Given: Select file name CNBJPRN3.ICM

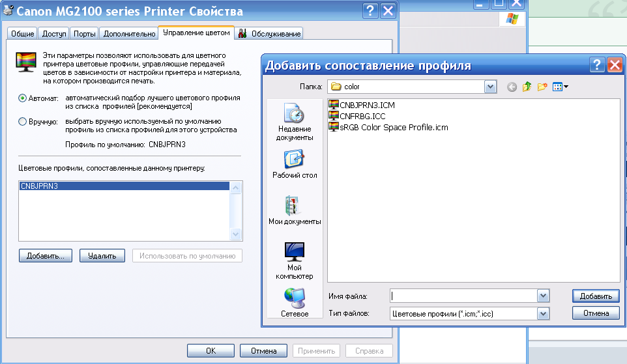Looking at the screenshot, I should pyautogui.click(x=367, y=105).
